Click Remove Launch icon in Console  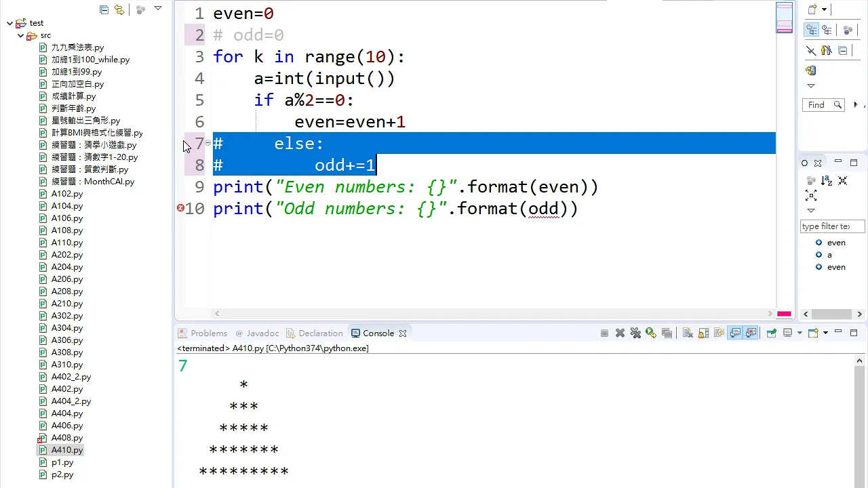click(x=620, y=333)
